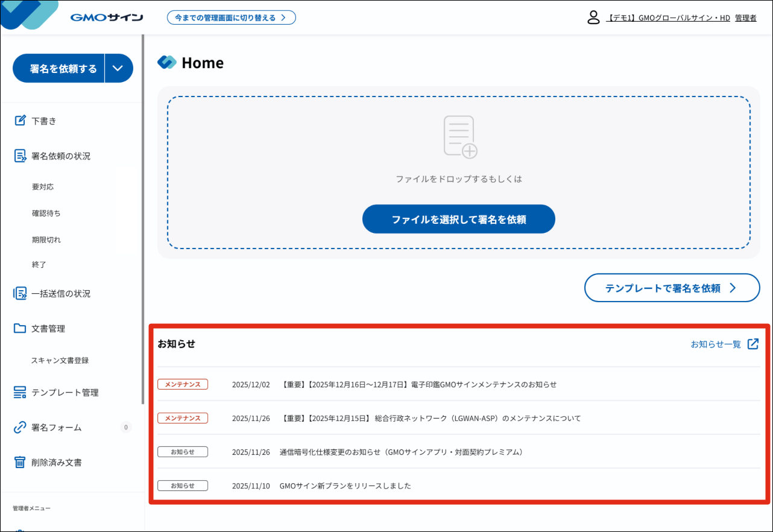The height and width of the screenshot is (532, 773).
Task: Open the GMOサイン新プラン release announcement
Action: click(345, 485)
